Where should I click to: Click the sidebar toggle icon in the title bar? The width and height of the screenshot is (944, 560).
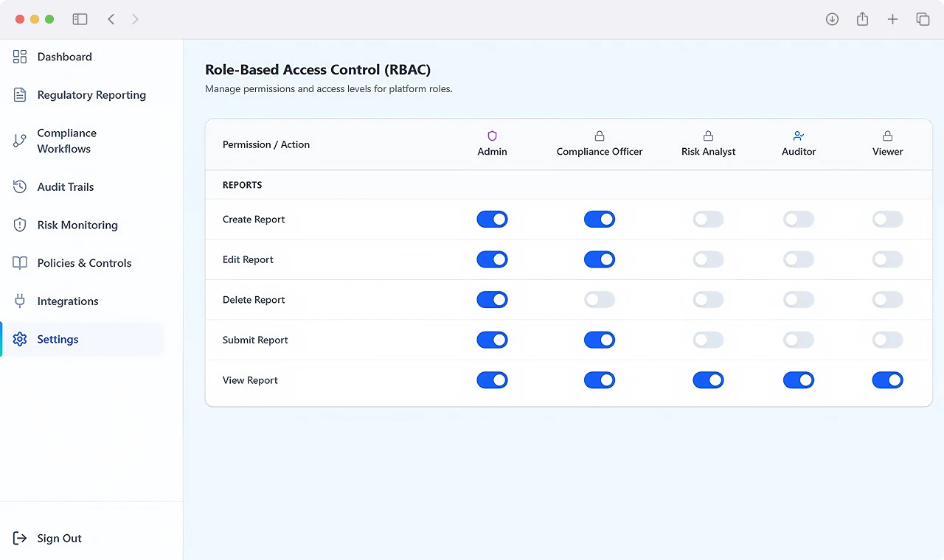(80, 19)
